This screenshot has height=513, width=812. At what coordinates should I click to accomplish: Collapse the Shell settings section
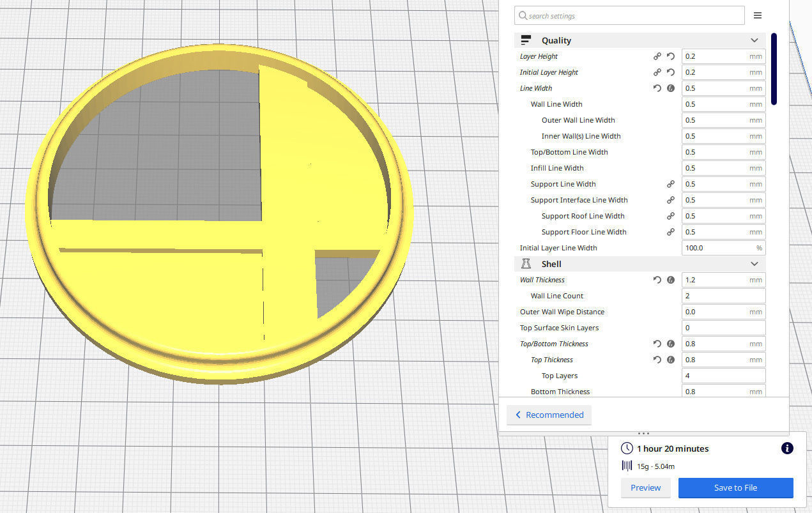click(x=755, y=264)
